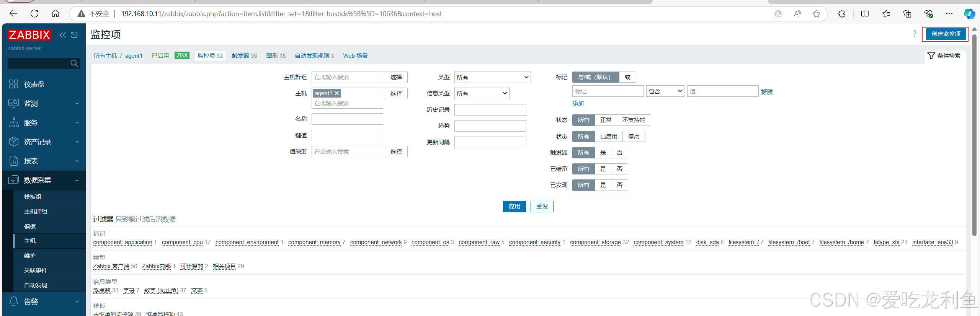Expand the 监测 sidebar menu
The width and height of the screenshot is (980, 316).
44,103
